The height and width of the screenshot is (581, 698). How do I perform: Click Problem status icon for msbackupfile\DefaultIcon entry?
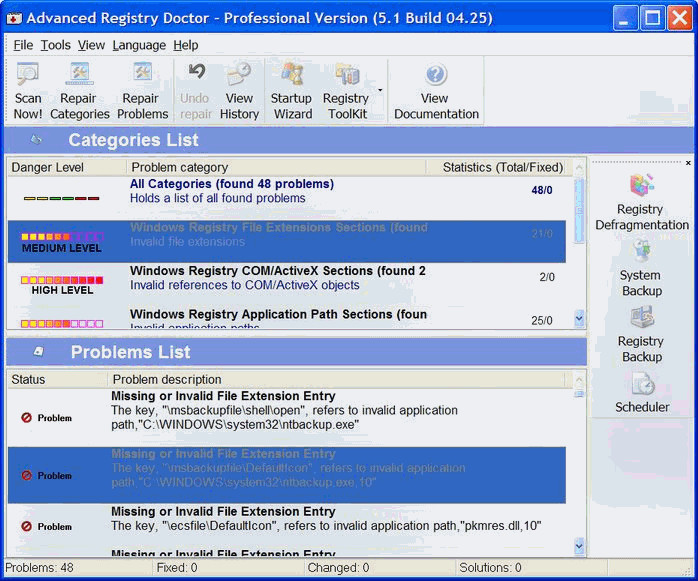click(26, 475)
